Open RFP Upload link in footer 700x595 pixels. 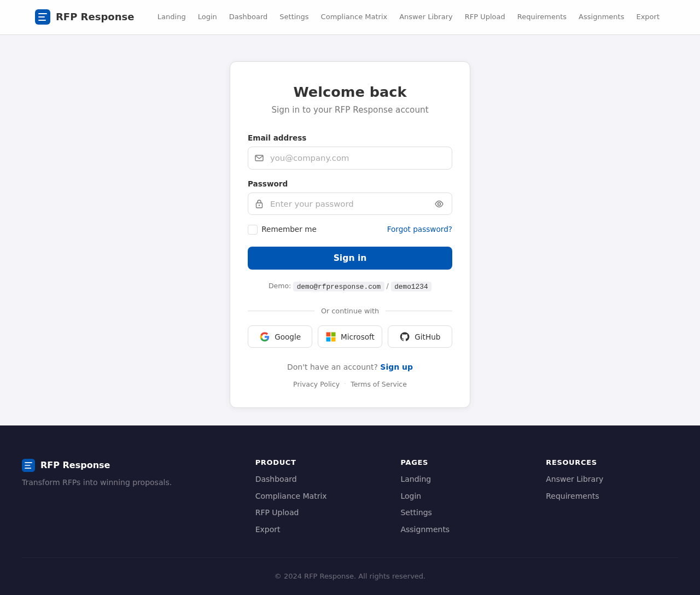[x=277, y=512]
